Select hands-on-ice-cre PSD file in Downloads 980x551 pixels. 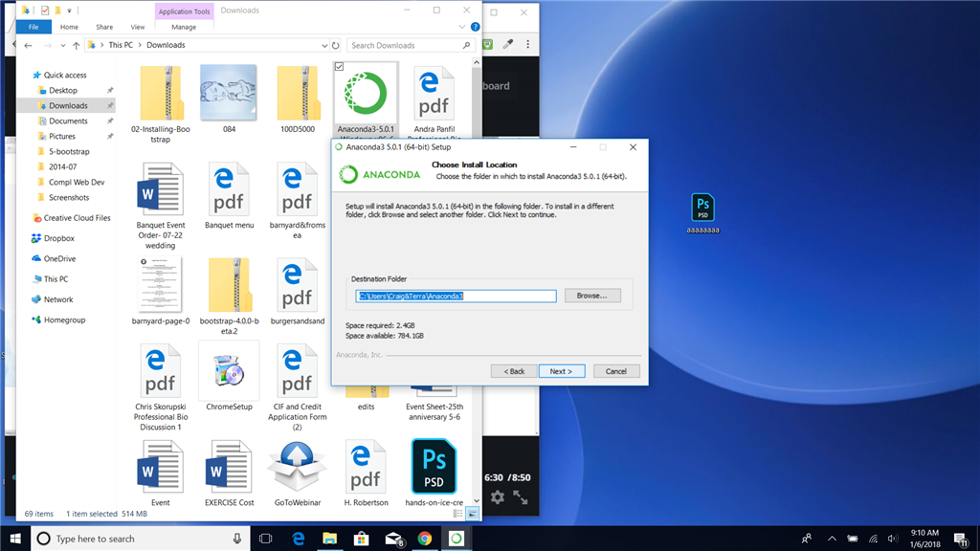pos(434,467)
